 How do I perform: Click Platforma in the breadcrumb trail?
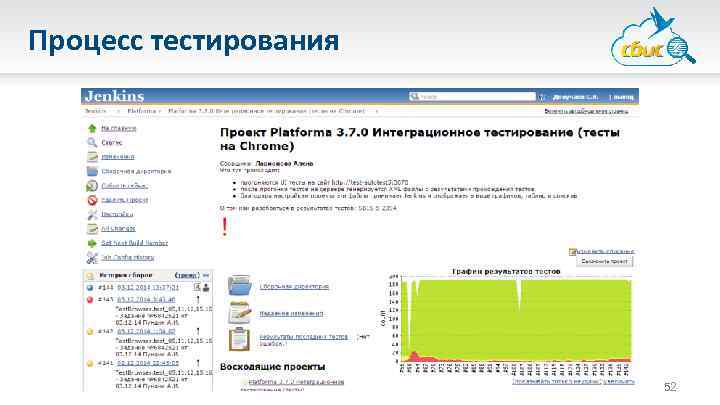[141, 111]
